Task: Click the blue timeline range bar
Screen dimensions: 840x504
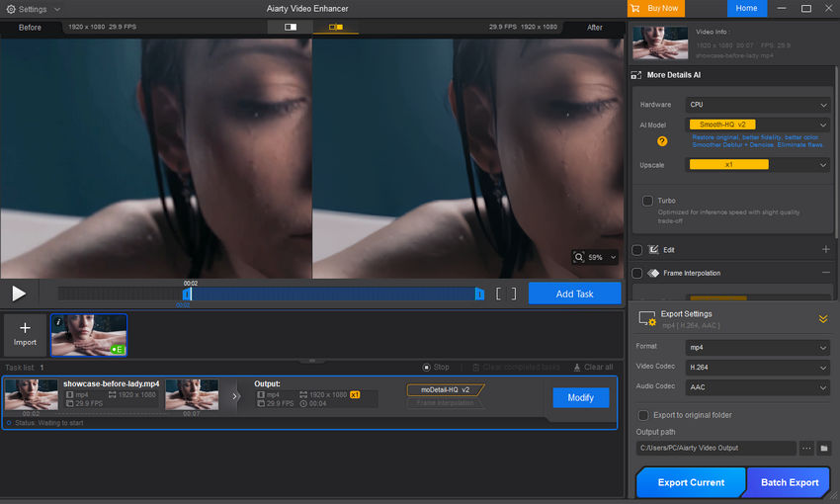Action: pyautogui.click(x=333, y=294)
